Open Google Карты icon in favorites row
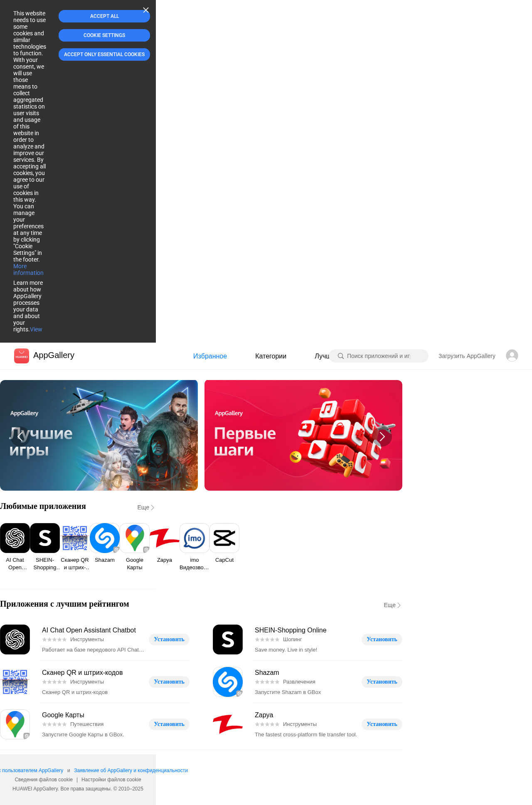The height and width of the screenshot is (805, 532). 135,538
